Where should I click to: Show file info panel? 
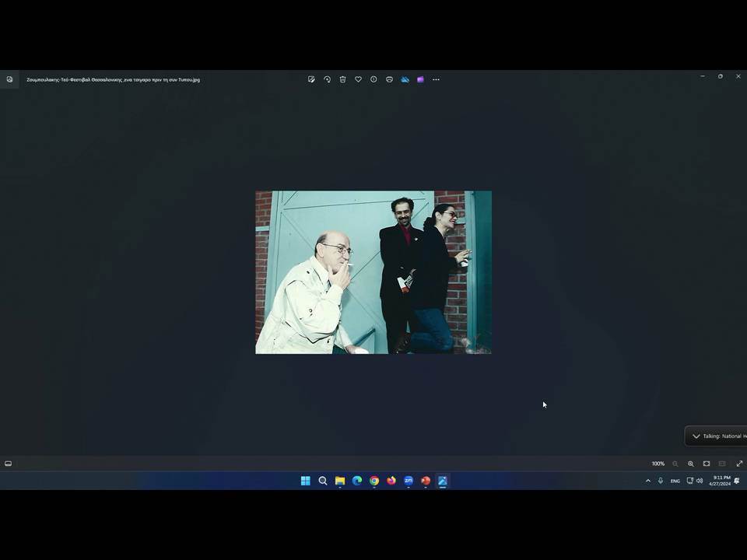(373, 79)
